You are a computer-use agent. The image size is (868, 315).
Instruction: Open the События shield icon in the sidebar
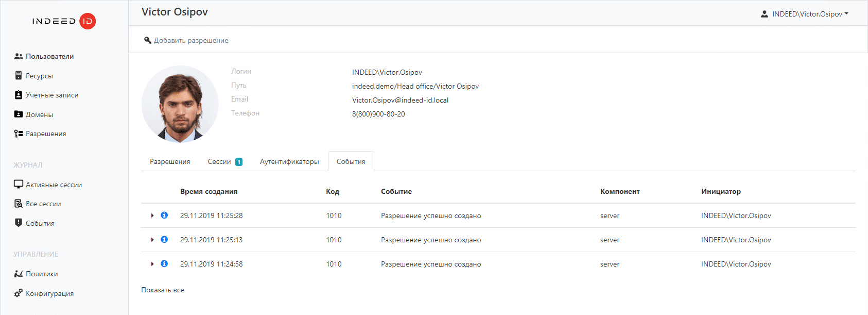coord(19,223)
